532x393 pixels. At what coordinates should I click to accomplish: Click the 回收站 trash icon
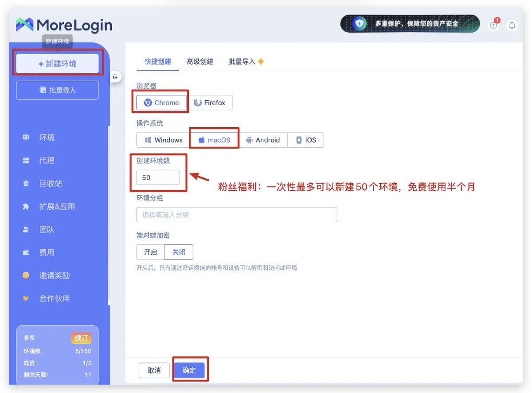[x=26, y=184]
